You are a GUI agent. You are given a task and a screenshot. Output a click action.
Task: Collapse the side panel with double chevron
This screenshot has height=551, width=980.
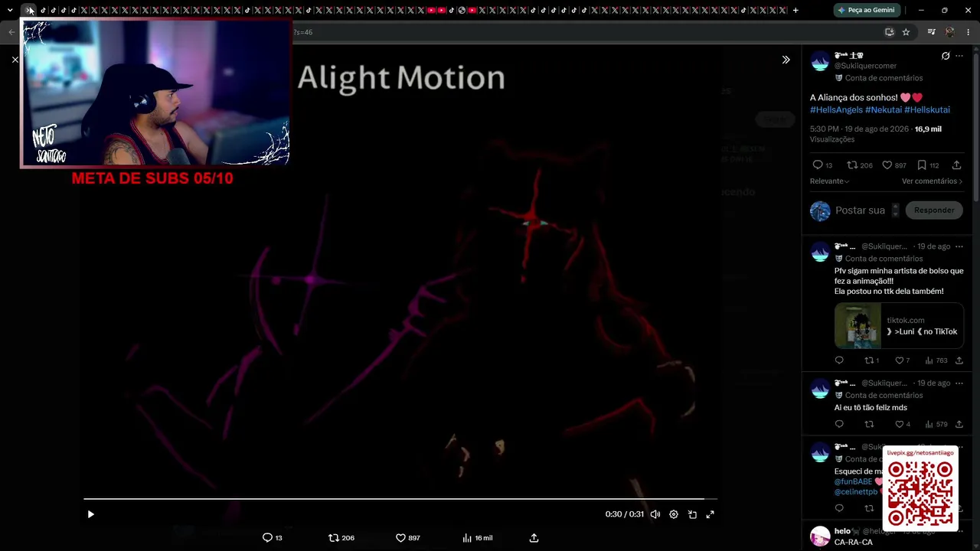(786, 60)
